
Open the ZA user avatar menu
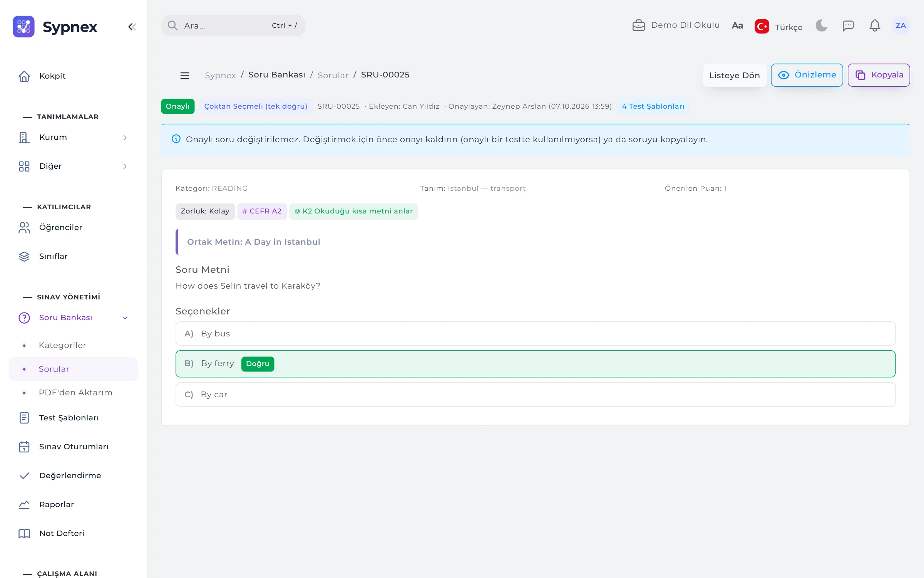coord(901,25)
